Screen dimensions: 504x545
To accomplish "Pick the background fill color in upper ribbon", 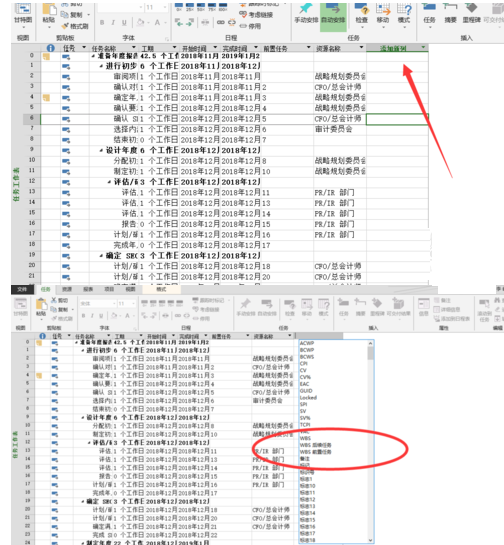I will tap(140, 23).
